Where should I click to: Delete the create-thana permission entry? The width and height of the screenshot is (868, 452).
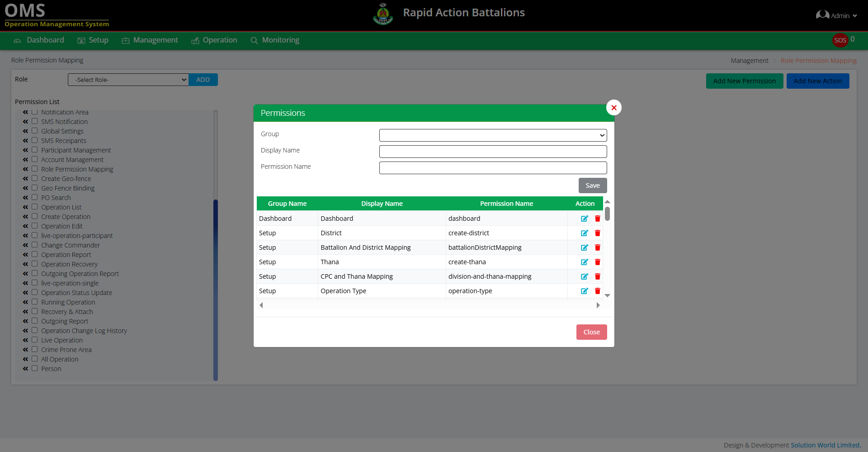[x=597, y=262]
